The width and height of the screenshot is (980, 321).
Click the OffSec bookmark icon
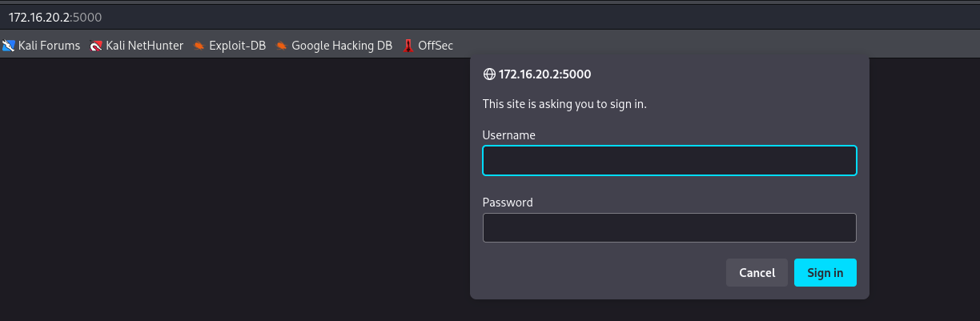408,46
